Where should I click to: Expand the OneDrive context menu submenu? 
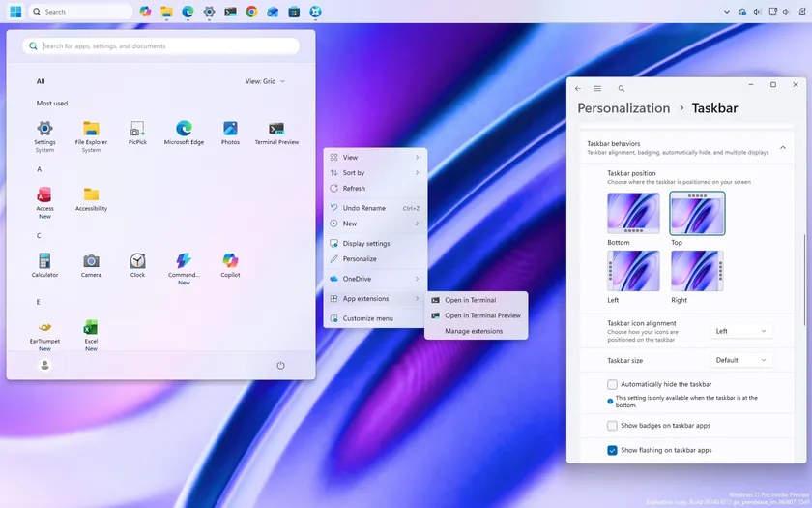[375, 279]
